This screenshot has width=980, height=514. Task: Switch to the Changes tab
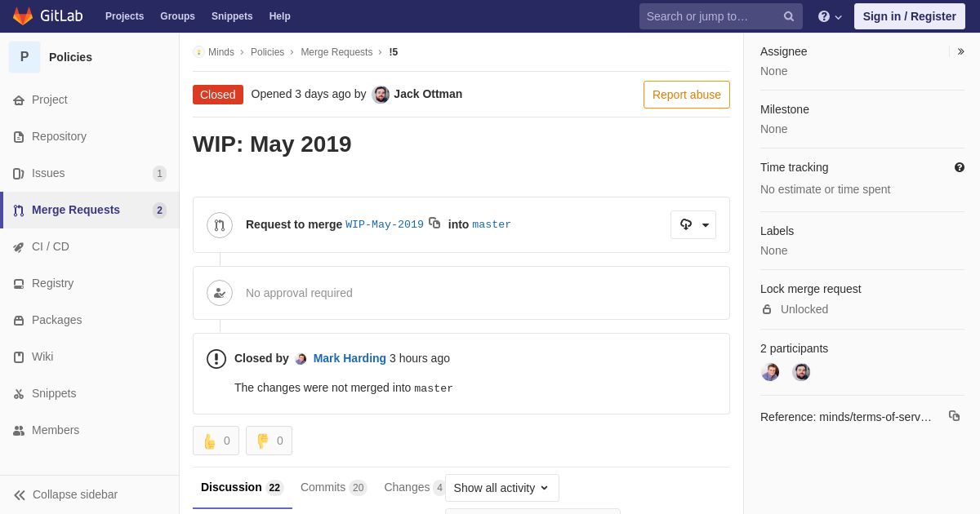point(415,487)
